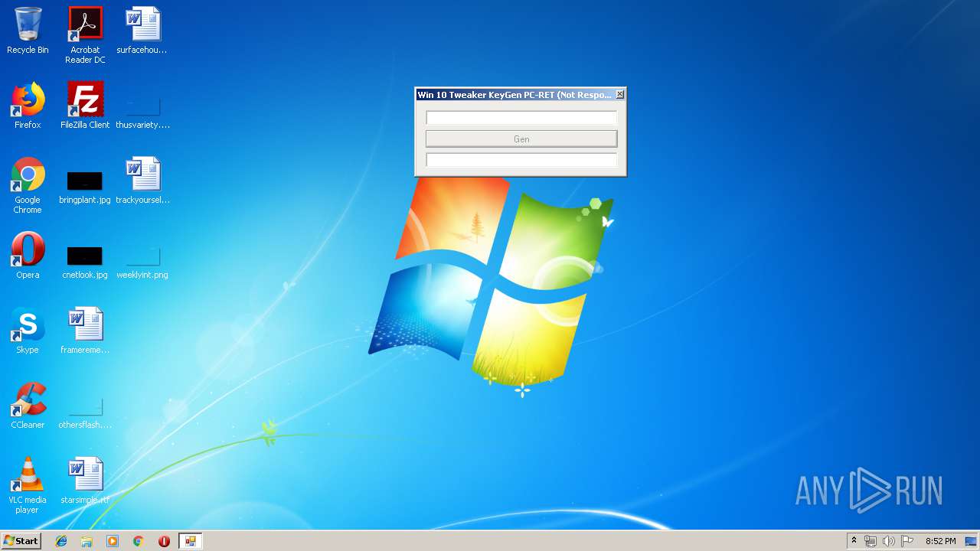
Task: Click the Show desktop button
Action: [972, 541]
